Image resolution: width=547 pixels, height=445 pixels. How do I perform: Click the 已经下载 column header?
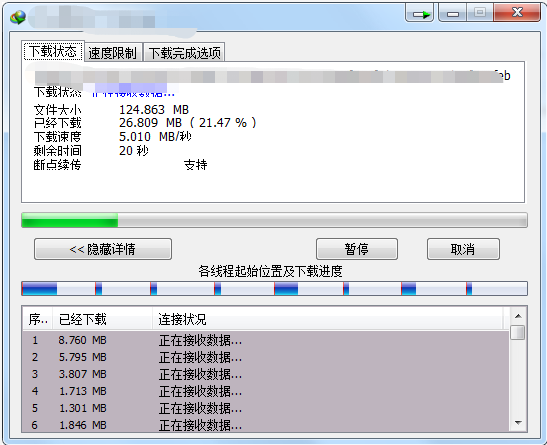(x=102, y=319)
